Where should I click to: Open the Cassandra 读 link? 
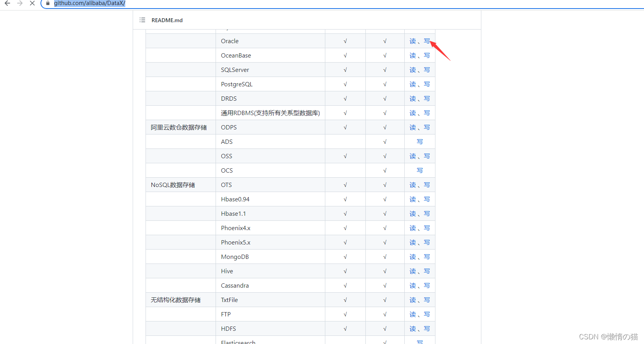pyautogui.click(x=412, y=286)
